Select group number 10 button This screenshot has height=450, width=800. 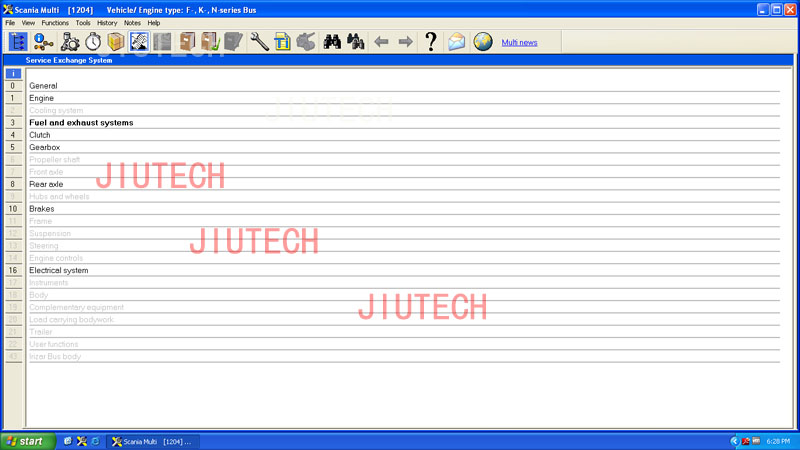(x=13, y=209)
